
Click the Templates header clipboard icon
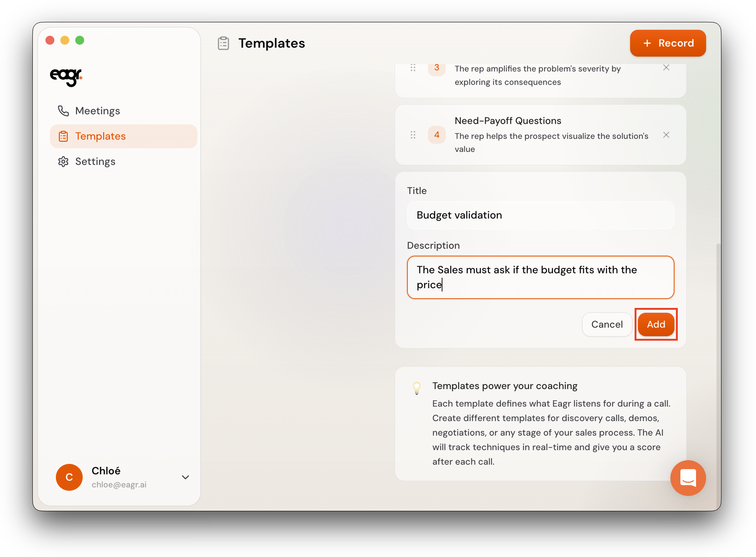click(223, 43)
